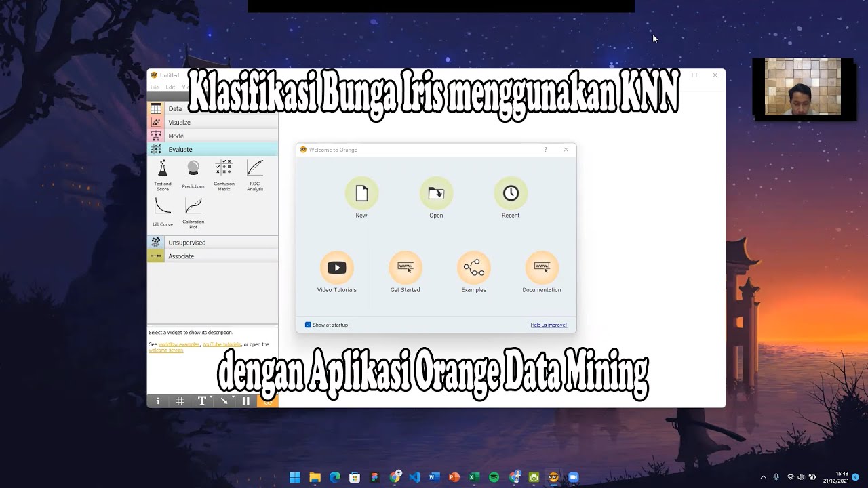This screenshot has width=868, height=488.
Task: Open File Explorer from taskbar
Action: click(x=315, y=477)
